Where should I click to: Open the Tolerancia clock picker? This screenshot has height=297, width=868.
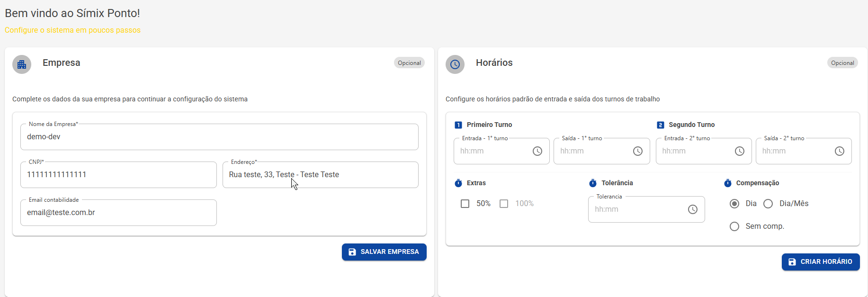coord(693,209)
